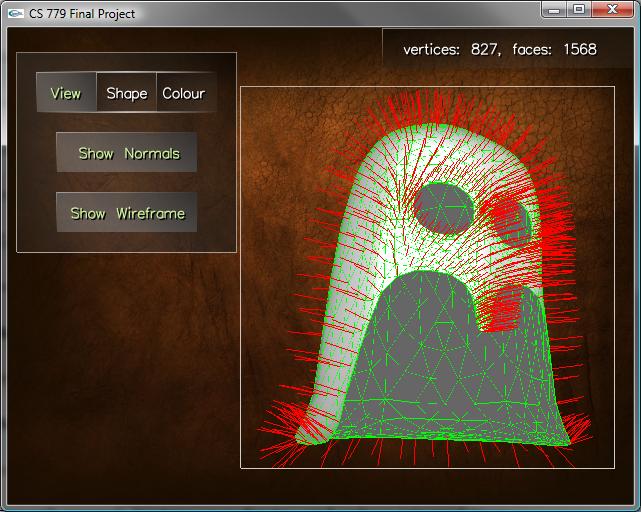The width and height of the screenshot is (641, 512).
Task: Maximize the CS 779 Final Project window
Action: [579, 9]
